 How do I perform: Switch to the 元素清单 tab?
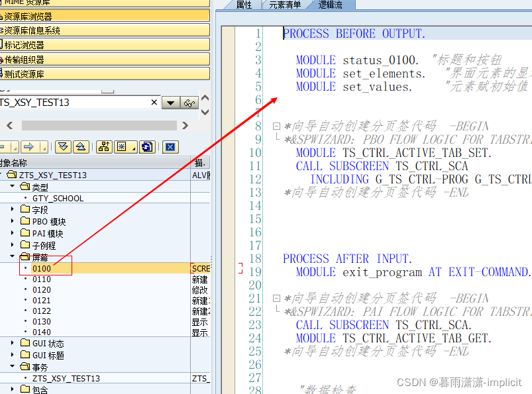pyautogui.click(x=285, y=5)
